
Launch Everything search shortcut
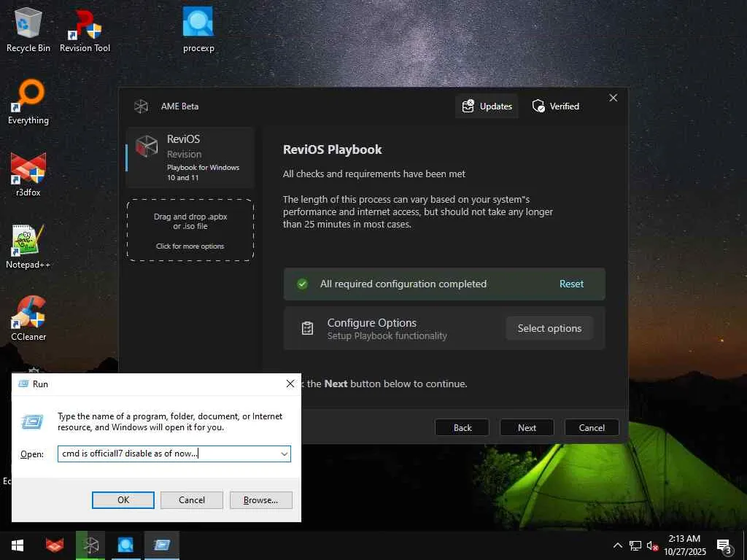tap(28, 102)
